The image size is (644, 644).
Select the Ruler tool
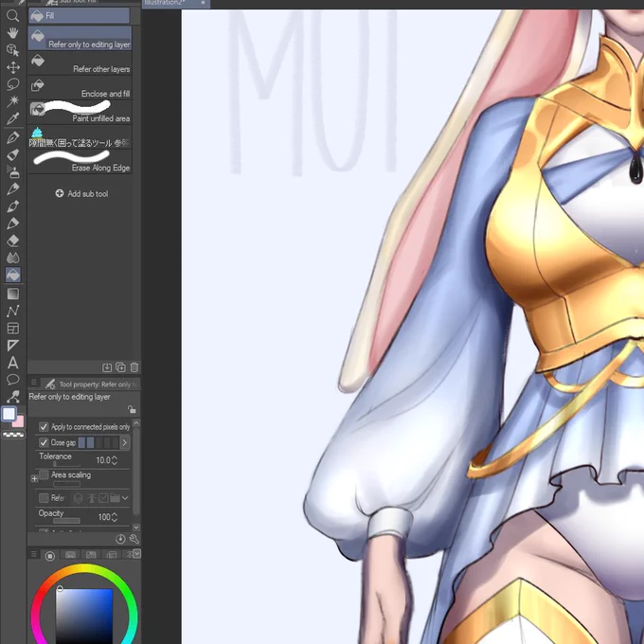12,346
